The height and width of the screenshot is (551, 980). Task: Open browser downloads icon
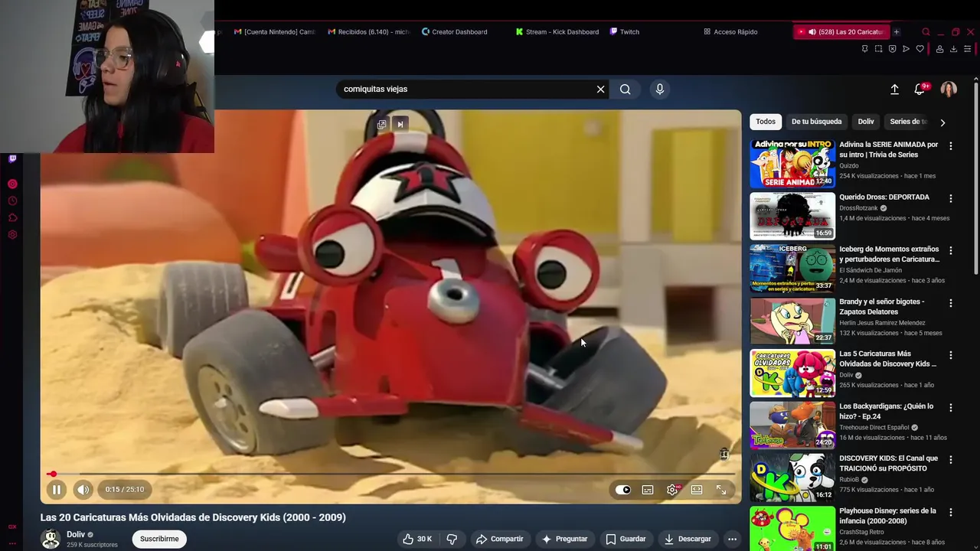[954, 49]
